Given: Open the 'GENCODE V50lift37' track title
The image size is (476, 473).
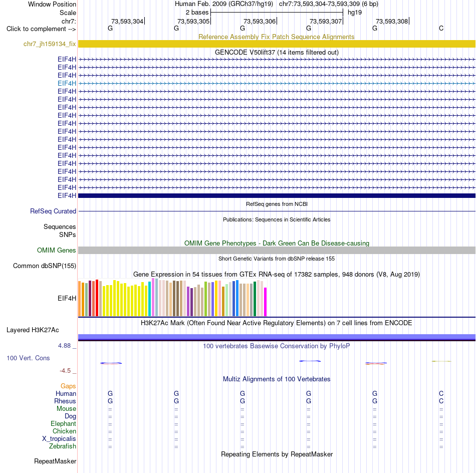Looking at the screenshot, I should click(277, 52).
